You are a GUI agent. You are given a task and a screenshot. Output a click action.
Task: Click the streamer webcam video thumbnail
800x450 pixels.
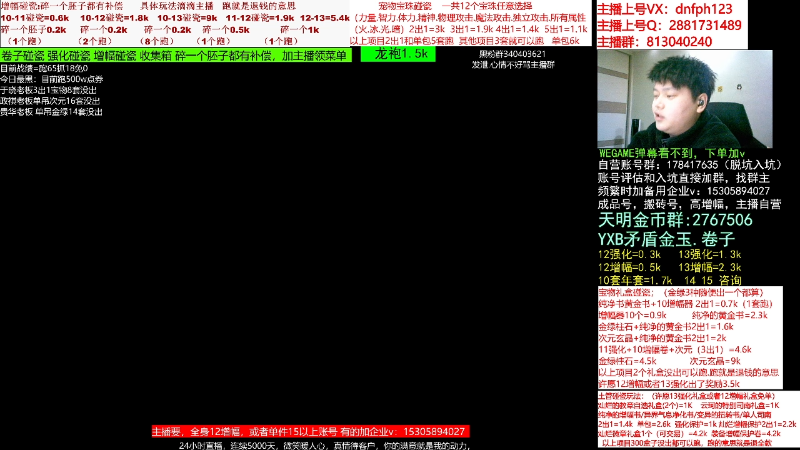(x=685, y=99)
